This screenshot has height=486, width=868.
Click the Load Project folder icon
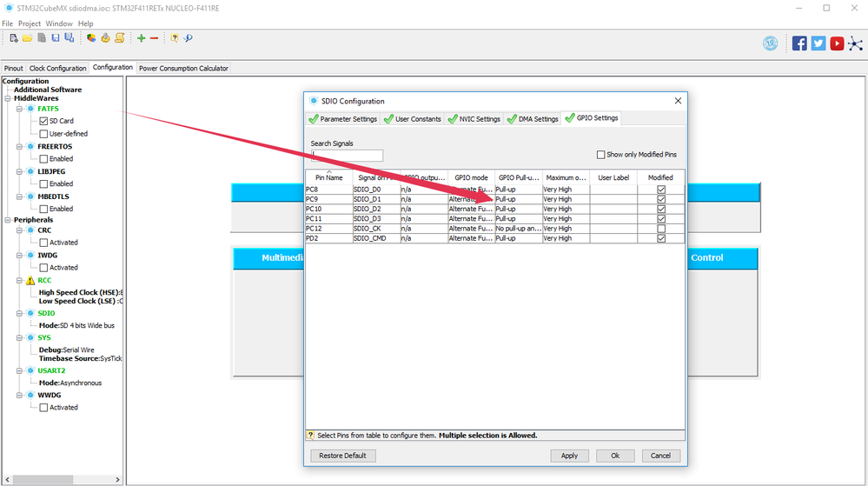27,38
